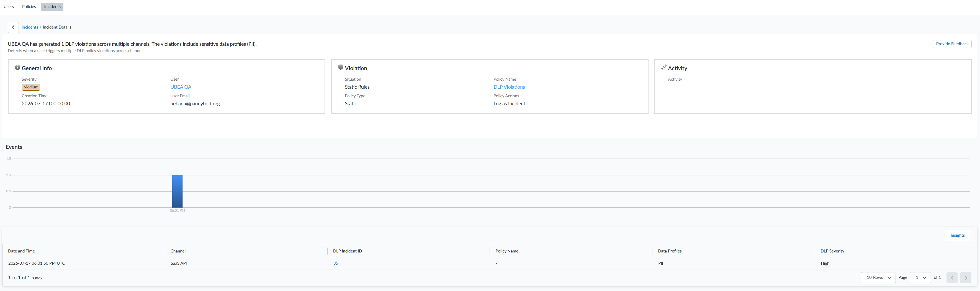
Task: Click the Static Rules situation value
Action: [357, 87]
